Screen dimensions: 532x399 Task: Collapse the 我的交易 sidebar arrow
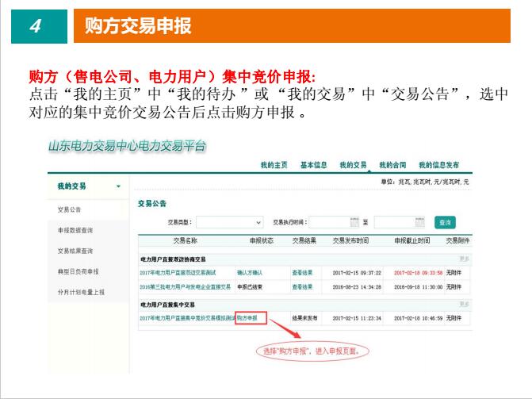[119, 186]
